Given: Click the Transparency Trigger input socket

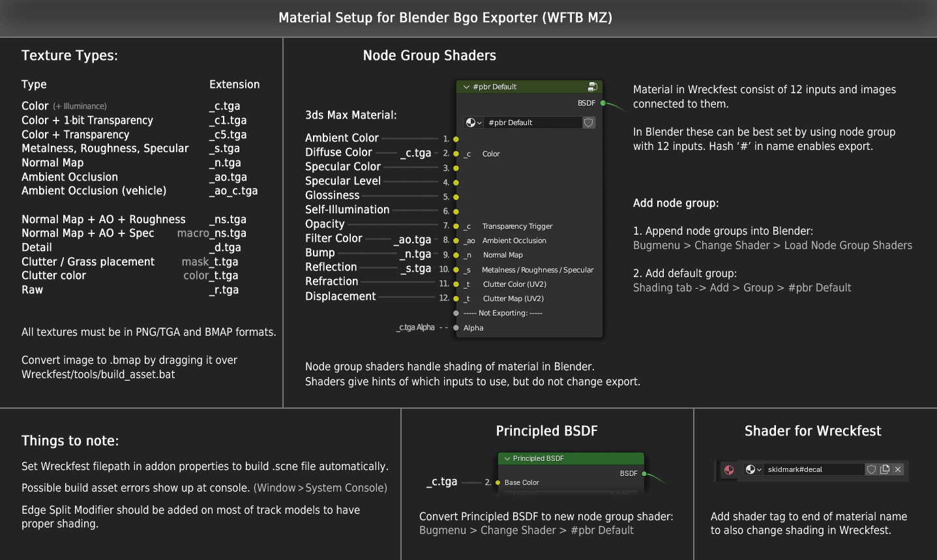Looking at the screenshot, I should pyautogui.click(x=456, y=226).
